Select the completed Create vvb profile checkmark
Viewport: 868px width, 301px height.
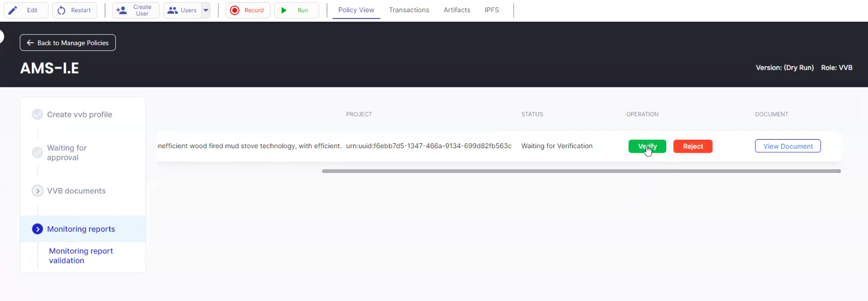38,114
